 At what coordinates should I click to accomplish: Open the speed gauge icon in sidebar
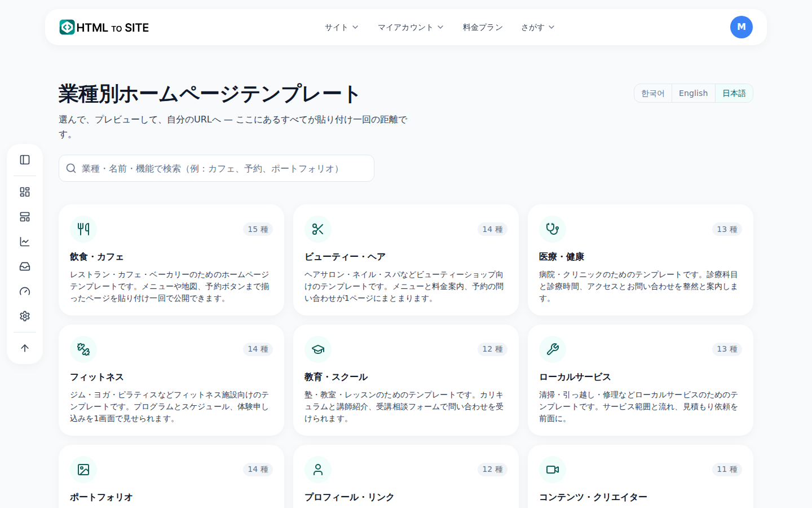pyautogui.click(x=25, y=291)
